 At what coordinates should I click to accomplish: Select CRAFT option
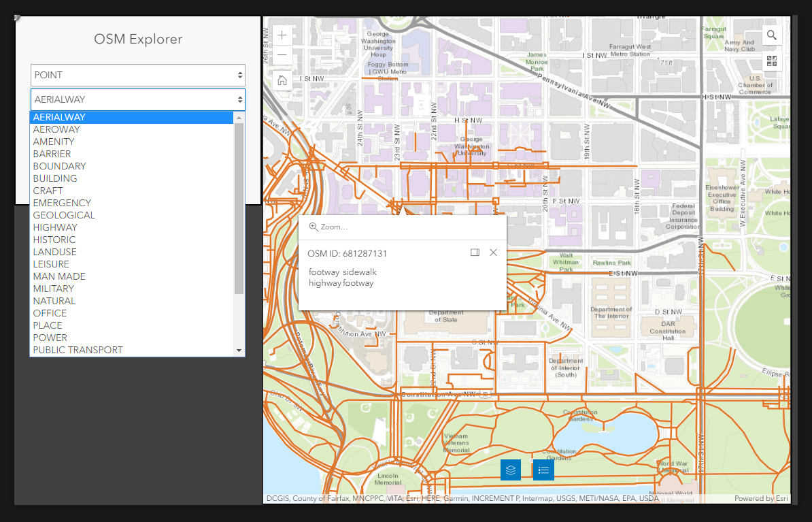pos(131,191)
